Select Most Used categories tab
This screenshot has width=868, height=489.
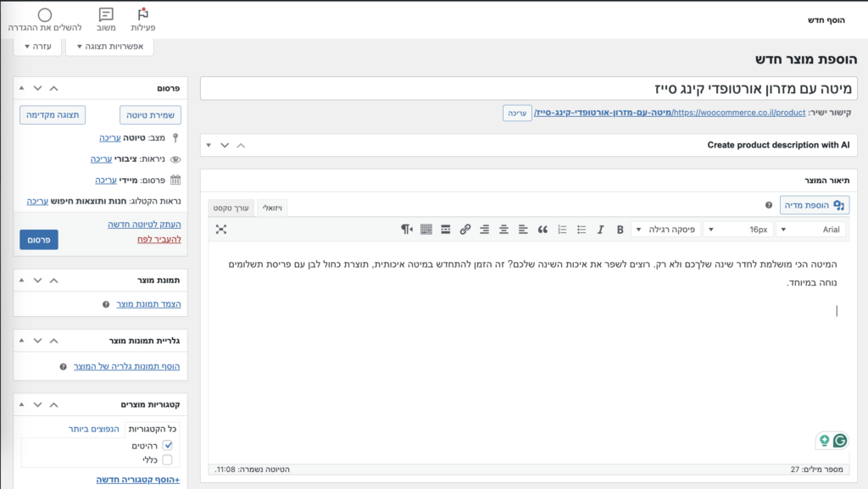coord(93,429)
